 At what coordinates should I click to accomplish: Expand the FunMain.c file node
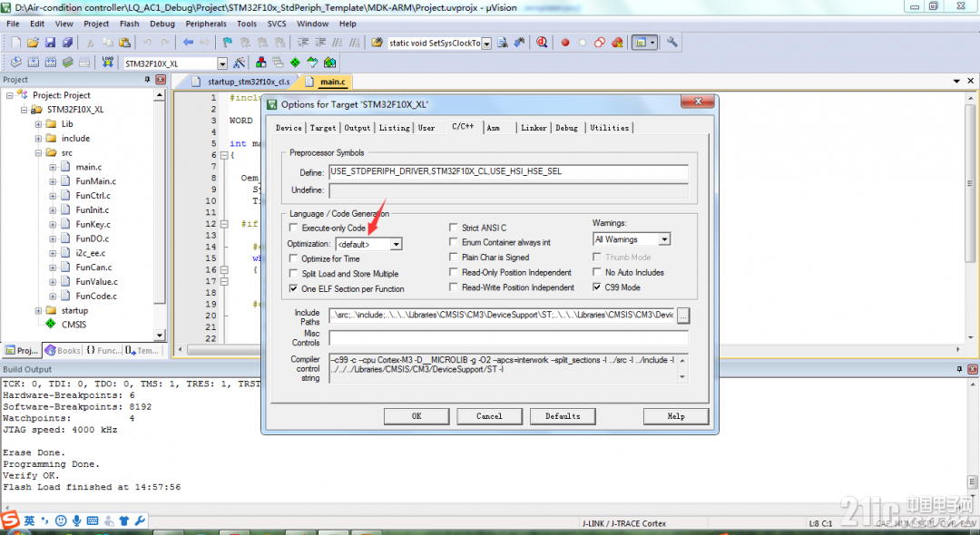[54, 181]
